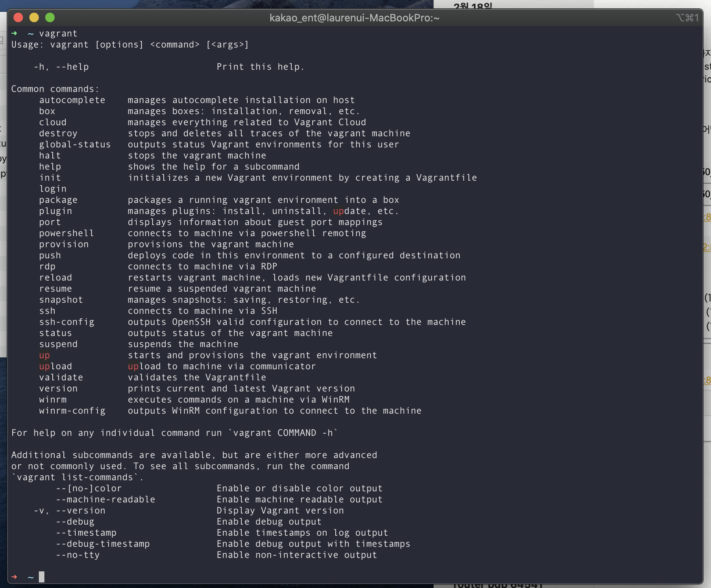Select the 'validate' command name

click(61, 378)
